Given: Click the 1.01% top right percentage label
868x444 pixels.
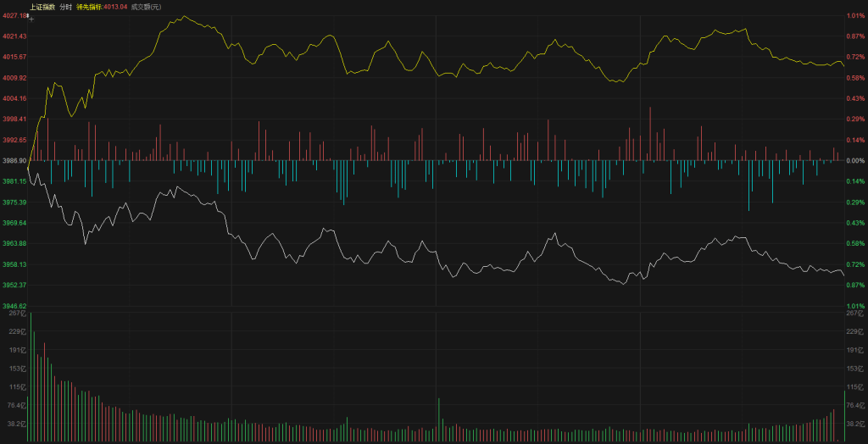Looking at the screenshot, I should (x=855, y=15).
